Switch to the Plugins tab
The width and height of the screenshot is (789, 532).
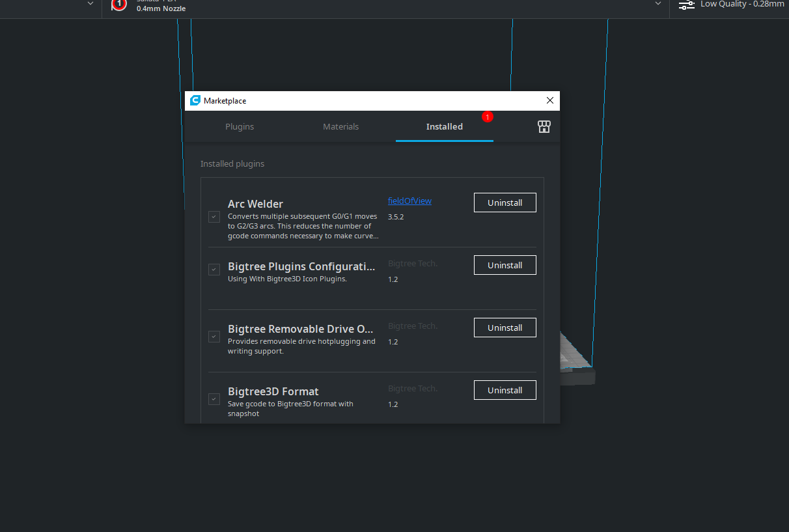(240, 127)
